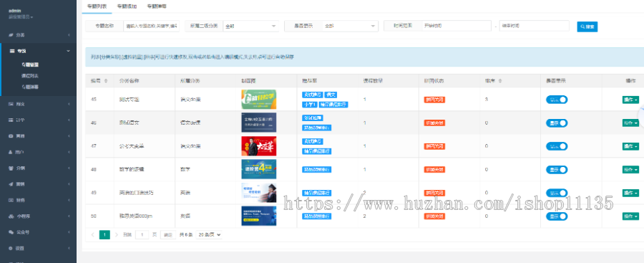The height and width of the screenshot is (263, 644).
Task: Click the 营销 paper-plane icon in sidebar
Action: [11, 184]
